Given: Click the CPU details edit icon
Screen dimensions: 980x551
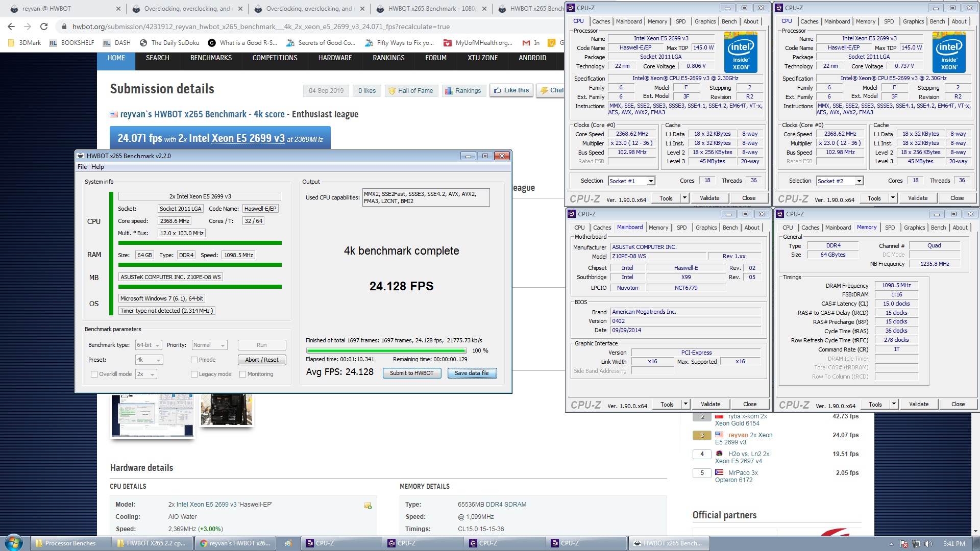Looking at the screenshot, I should click(x=367, y=505).
